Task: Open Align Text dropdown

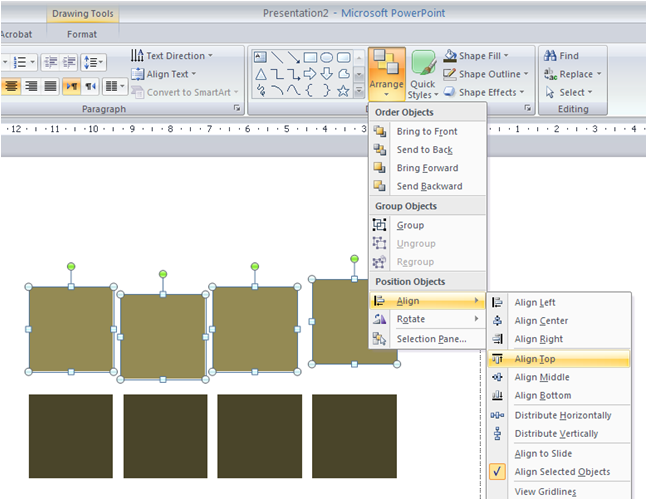Action: point(163,74)
